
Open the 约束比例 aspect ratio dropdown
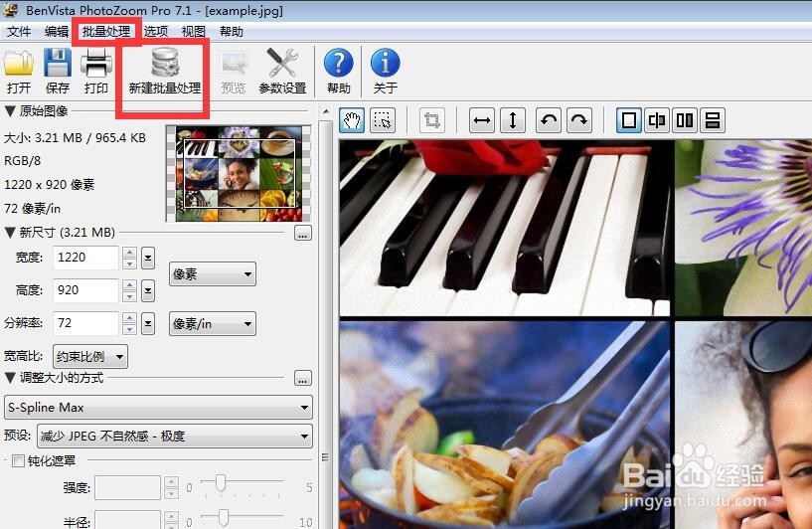click(x=90, y=356)
